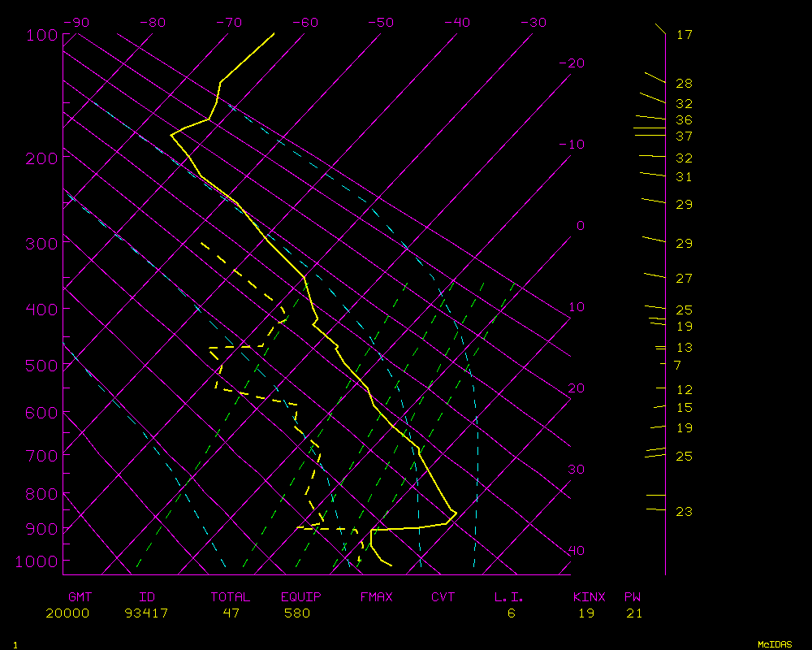Click the PW value 21
This screenshot has height=650, width=812.
coord(634,613)
